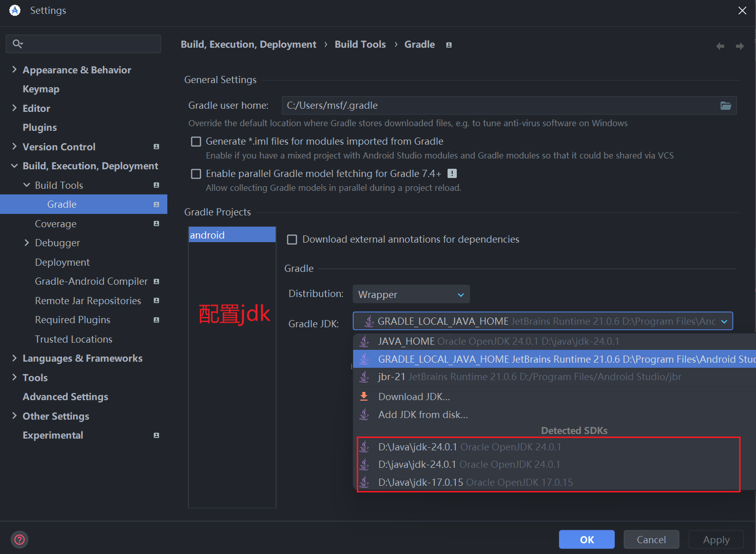Expand the Version Control node
Image resolution: width=756 pixels, height=554 pixels.
coord(14,146)
